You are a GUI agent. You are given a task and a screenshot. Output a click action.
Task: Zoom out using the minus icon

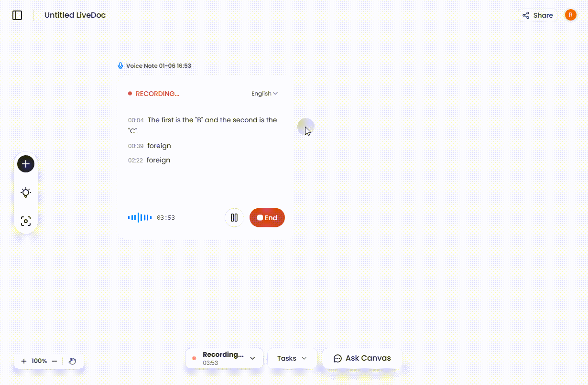coord(54,361)
